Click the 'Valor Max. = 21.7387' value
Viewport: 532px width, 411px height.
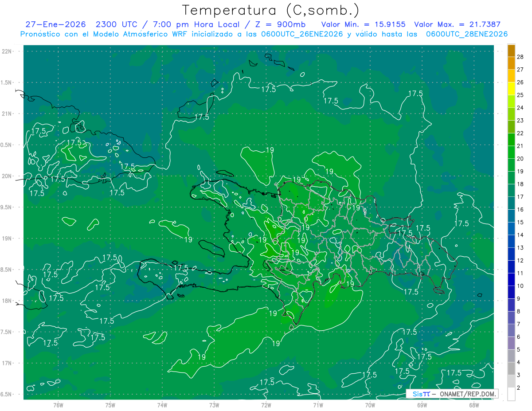[x=458, y=24]
